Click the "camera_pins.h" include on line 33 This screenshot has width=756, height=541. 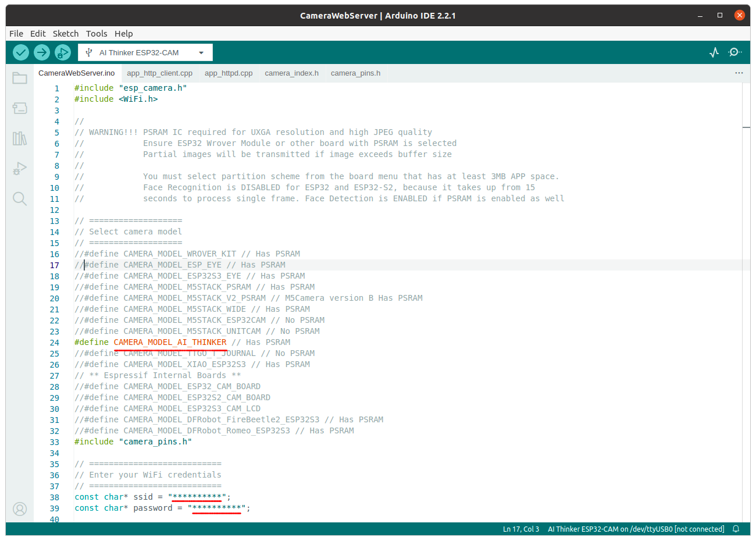pyautogui.click(x=155, y=442)
